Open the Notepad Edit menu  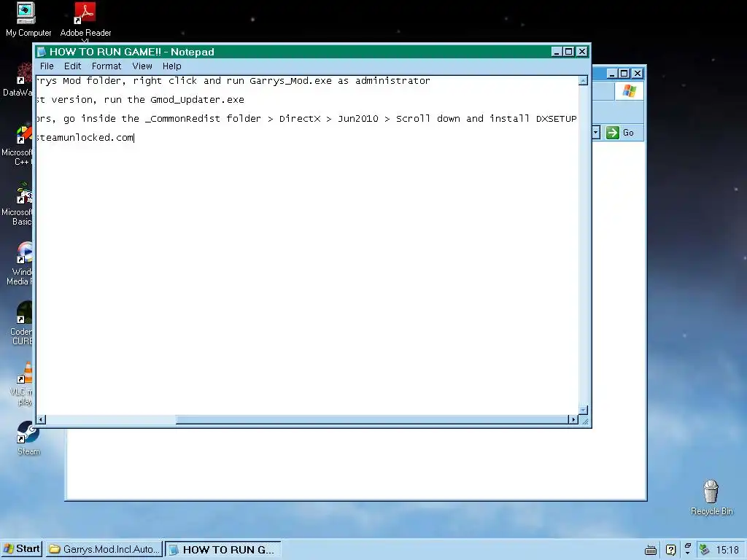click(72, 66)
